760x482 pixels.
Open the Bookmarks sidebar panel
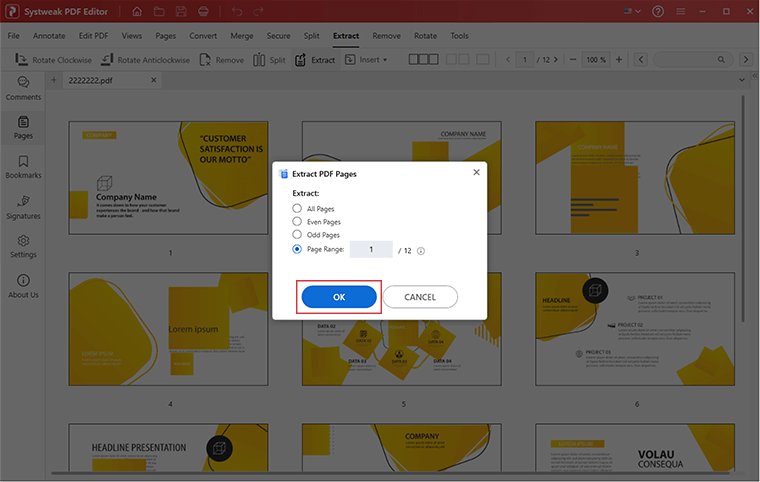pyautogui.click(x=23, y=167)
